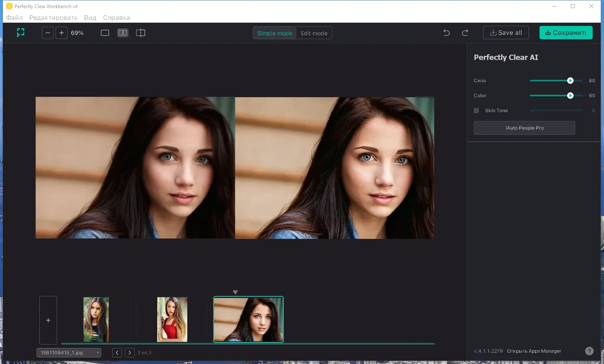
Task: Zoom out with the minus button
Action: (x=48, y=33)
